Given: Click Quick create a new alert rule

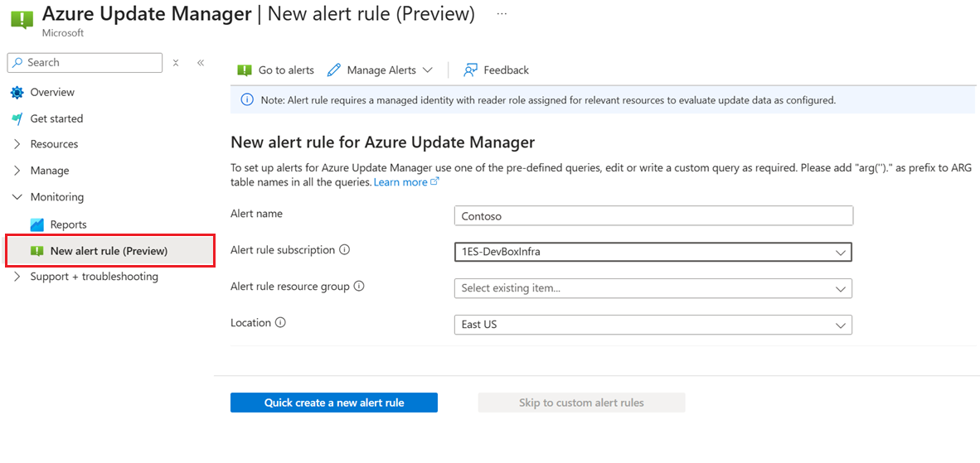Looking at the screenshot, I should 333,403.
